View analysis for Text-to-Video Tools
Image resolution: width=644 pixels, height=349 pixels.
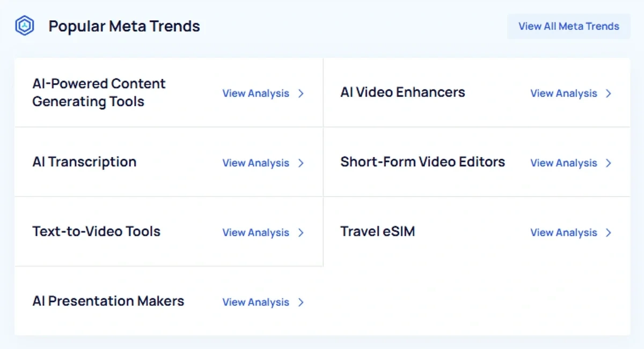pos(256,233)
